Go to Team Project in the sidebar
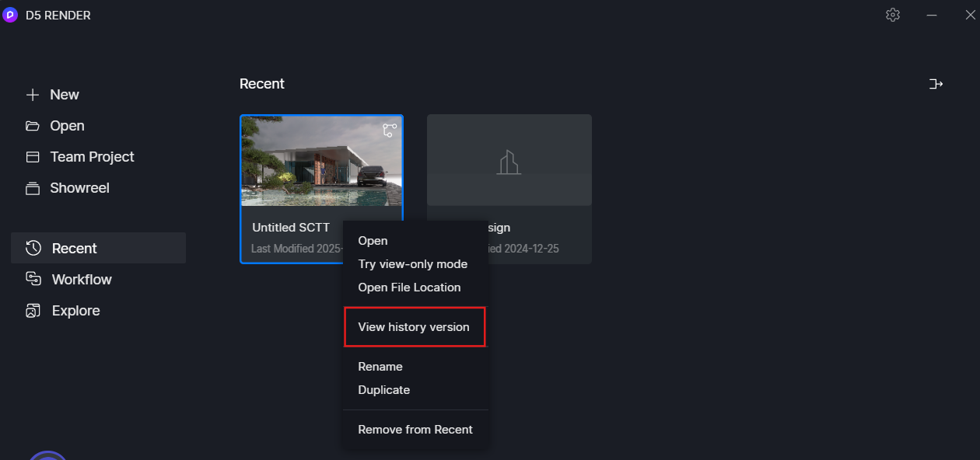This screenshot has width=980, height=460. (80, 157)
